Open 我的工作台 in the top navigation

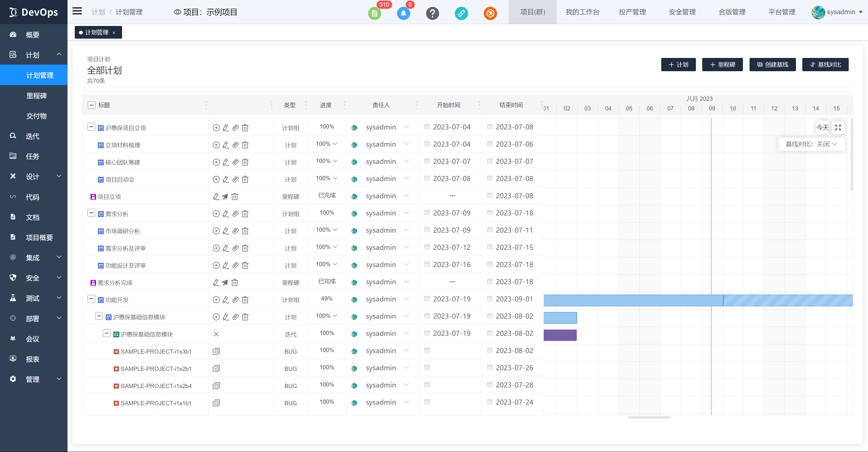[x=582, y=12]
